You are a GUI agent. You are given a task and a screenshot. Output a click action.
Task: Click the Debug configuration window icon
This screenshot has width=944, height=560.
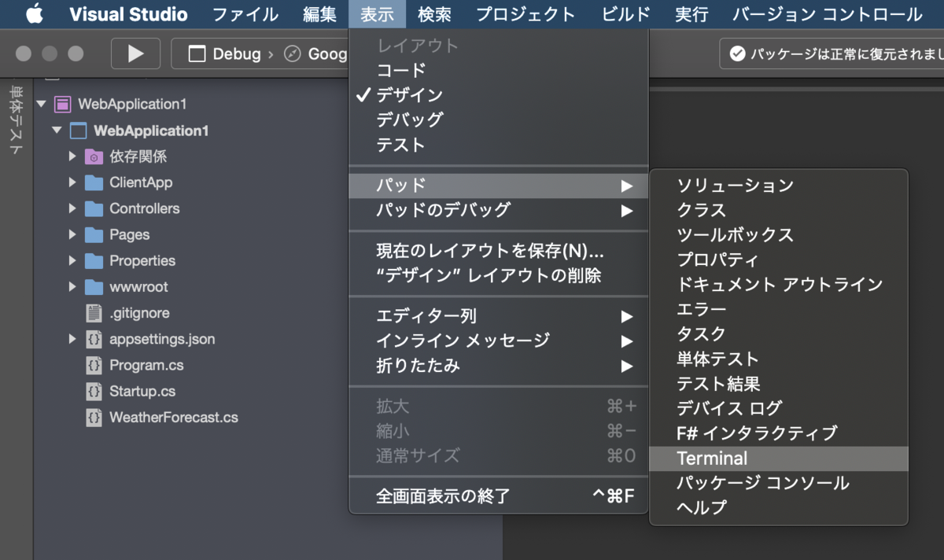coord(197,53)
